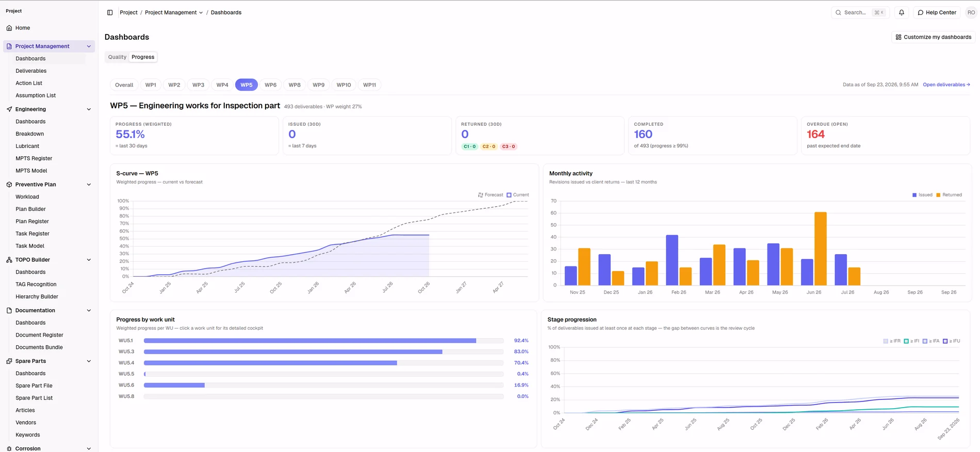Image resolution: width=980 pixels, height=452 pixels.
Task: Click the Documentation section icon
Action: click(9, 310)
